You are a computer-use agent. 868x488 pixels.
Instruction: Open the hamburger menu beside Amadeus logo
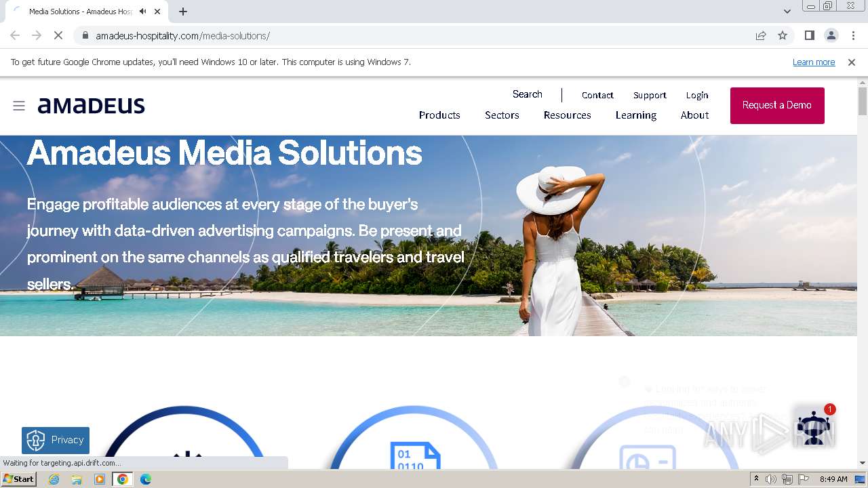(19, 106)
